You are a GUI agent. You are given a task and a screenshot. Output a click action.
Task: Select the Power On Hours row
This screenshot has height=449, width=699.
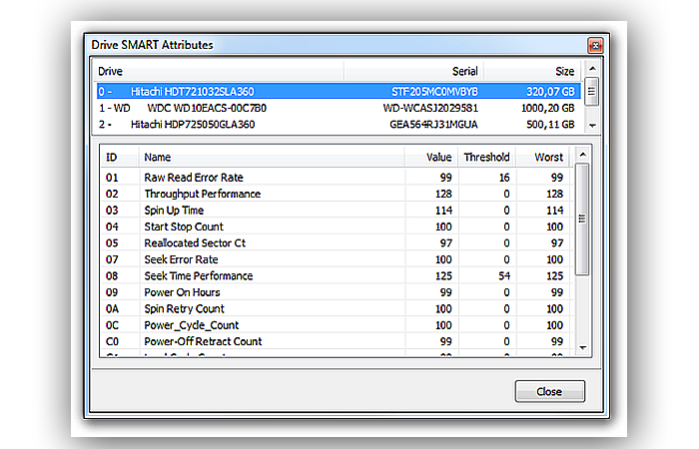pos(337,292)
